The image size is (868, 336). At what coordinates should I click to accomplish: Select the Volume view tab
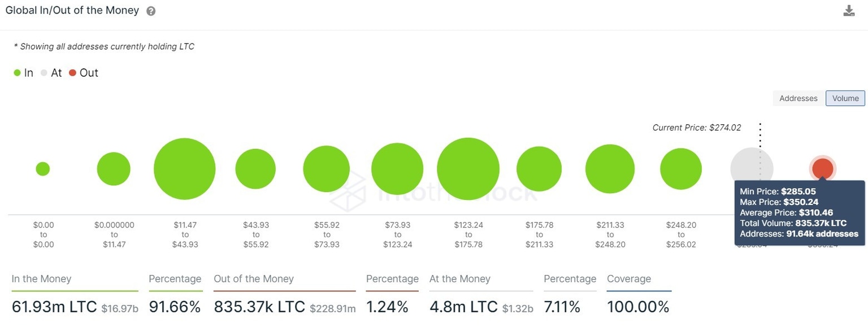pyautogui.click(x=845, y=98)
